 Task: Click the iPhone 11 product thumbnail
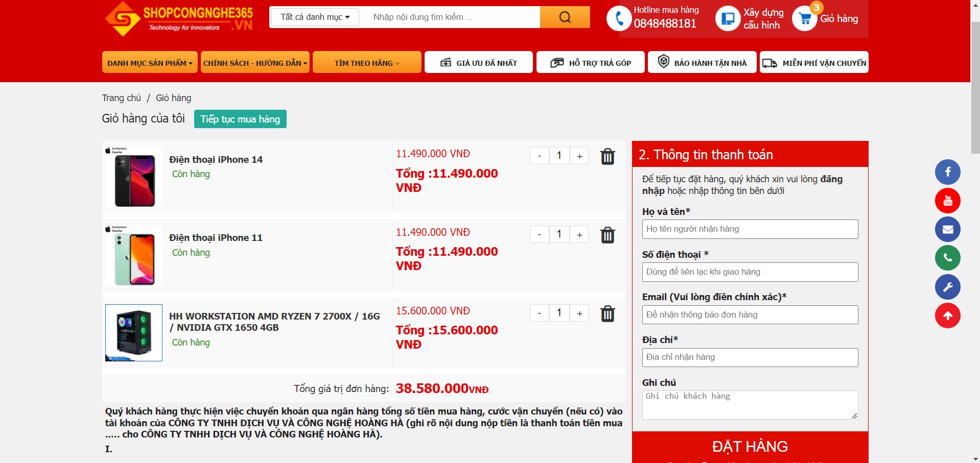click(134, 255)
